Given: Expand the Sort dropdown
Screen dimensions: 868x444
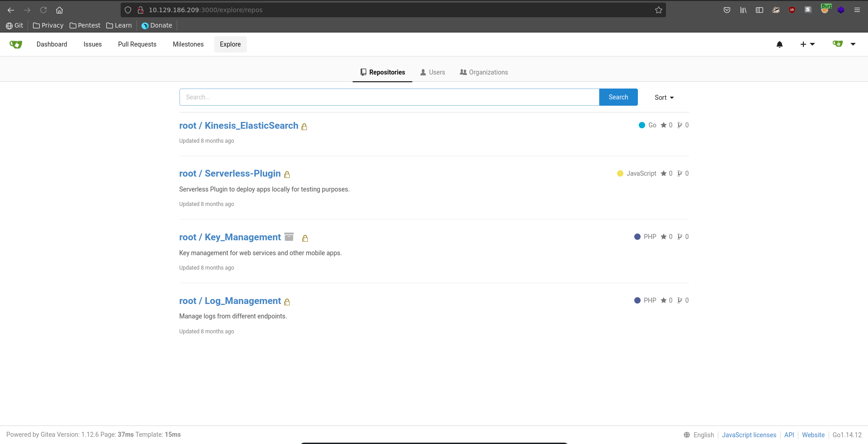Looking at the screenshot, I should click(664, 98).
